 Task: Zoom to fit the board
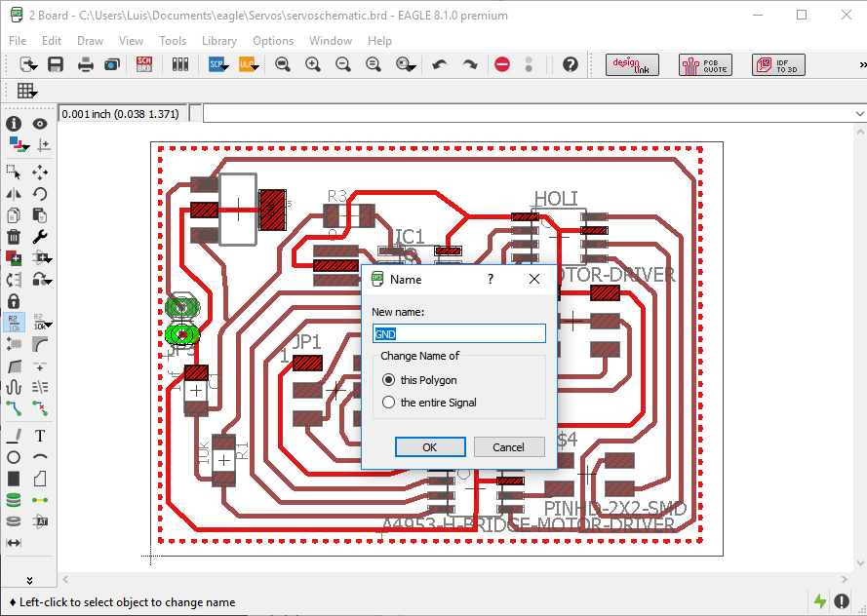[283, 64]
